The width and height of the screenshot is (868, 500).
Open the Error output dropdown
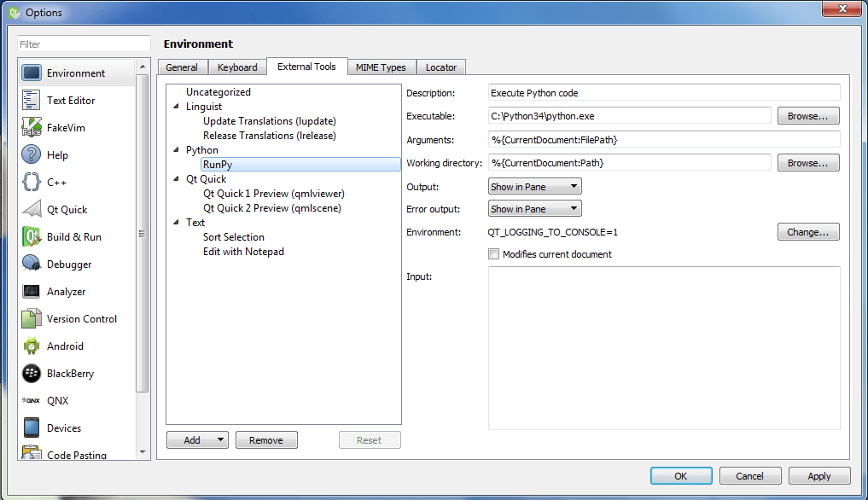click(534, 208)
